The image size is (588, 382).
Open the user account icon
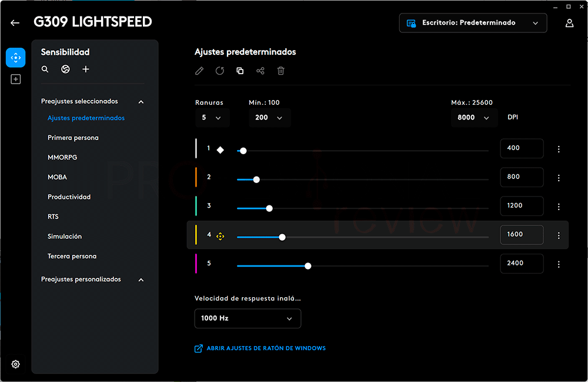(569, 24)
